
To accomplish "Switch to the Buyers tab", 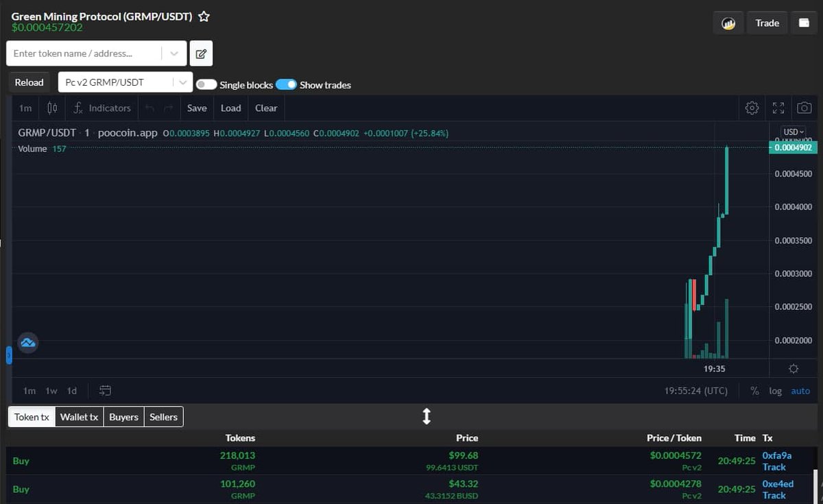I will (x=124, y=417).
